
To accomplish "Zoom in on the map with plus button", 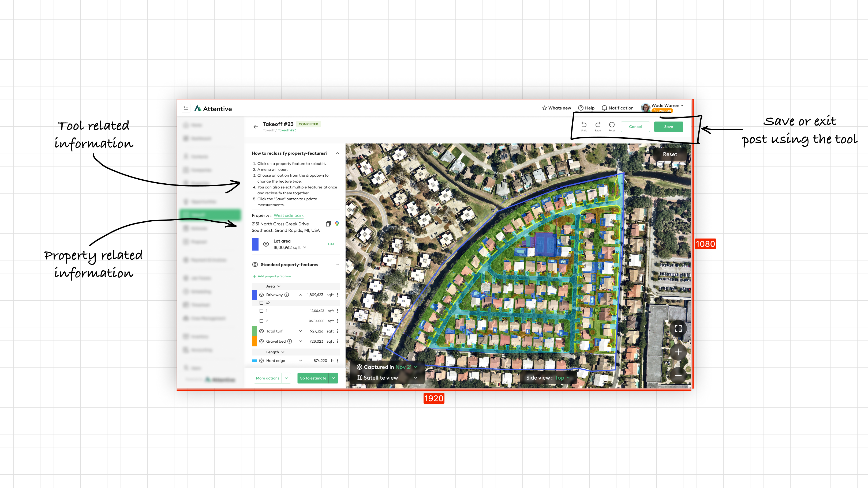I will click(x=678, y=352).
